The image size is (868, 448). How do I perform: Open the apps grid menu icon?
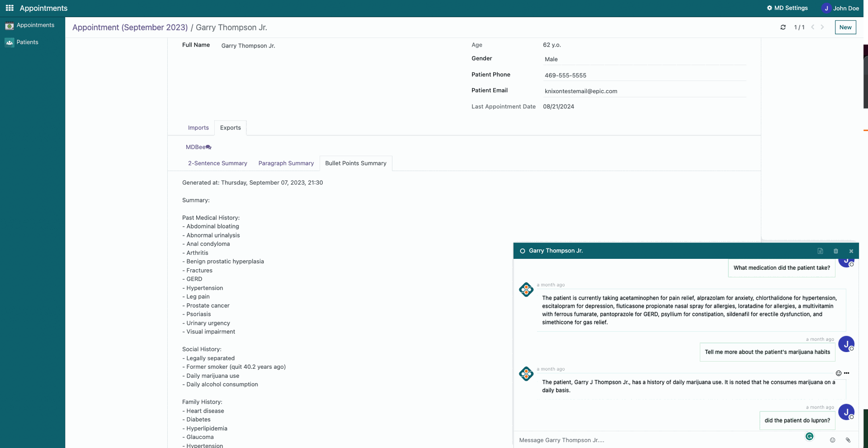[x=9, y=8]
